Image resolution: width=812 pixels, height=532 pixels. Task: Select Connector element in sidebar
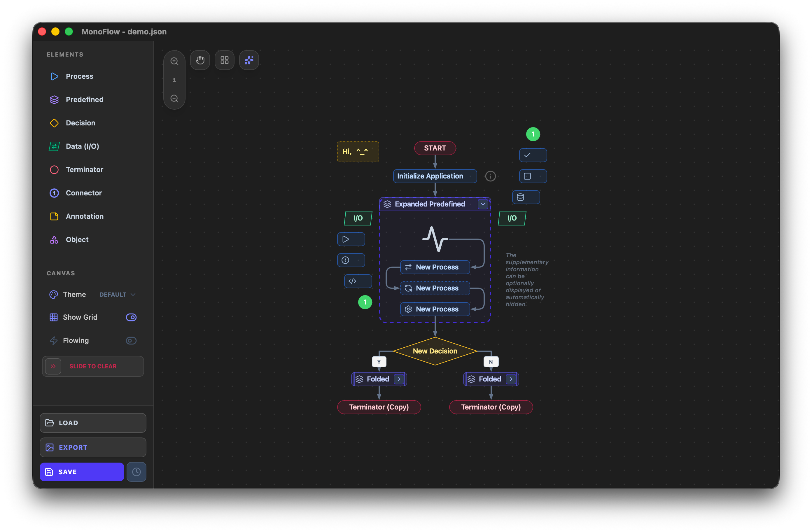[x=84, y=193]
